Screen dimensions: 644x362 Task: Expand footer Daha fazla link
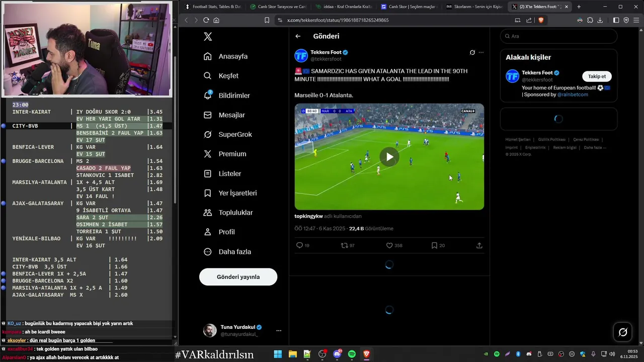pyautogui.click(x=595, y=147)
